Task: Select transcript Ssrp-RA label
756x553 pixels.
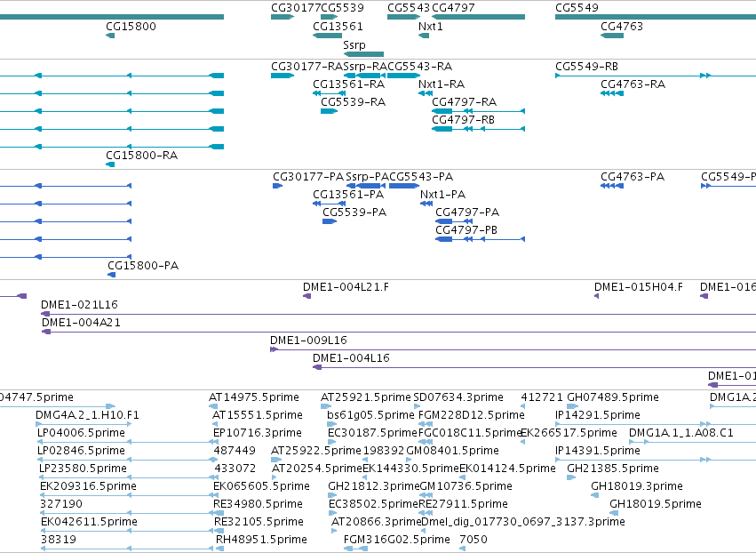Action: [x=365, y=66]
